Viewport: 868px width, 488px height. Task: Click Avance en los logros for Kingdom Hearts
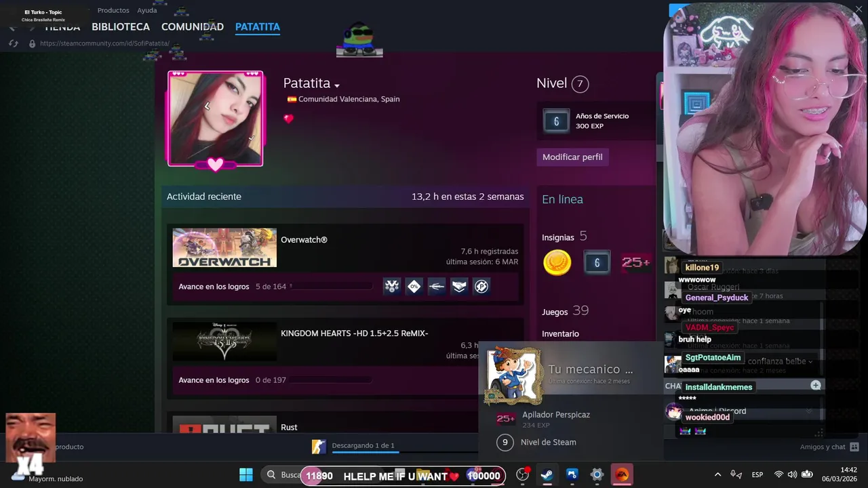click(214, 380)
